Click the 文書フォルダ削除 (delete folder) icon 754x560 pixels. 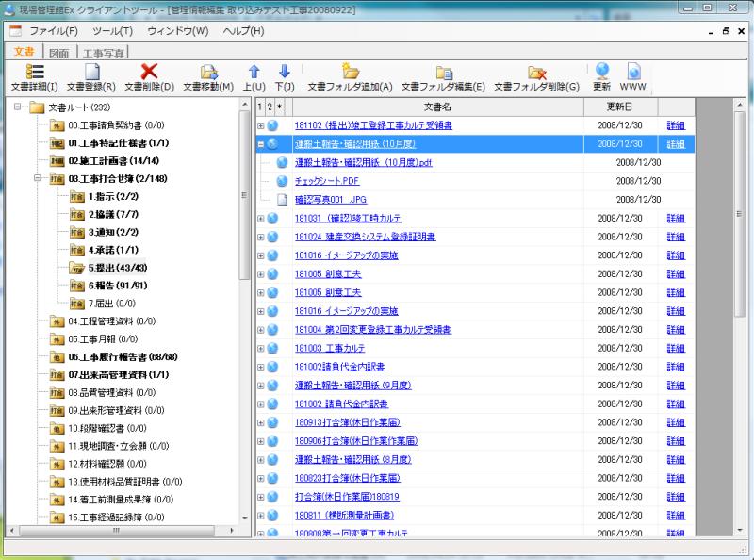coord(534,75)
